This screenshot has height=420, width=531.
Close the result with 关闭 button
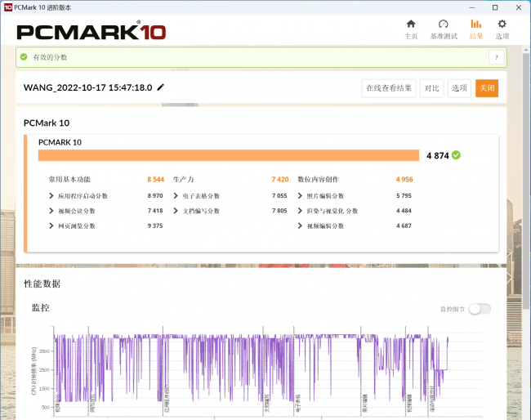(487, 88)
